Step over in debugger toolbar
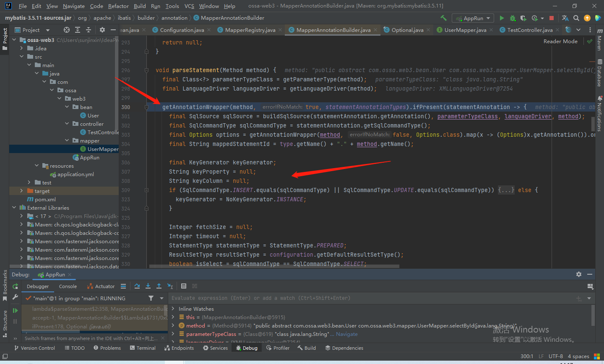 tap(137, 286)
